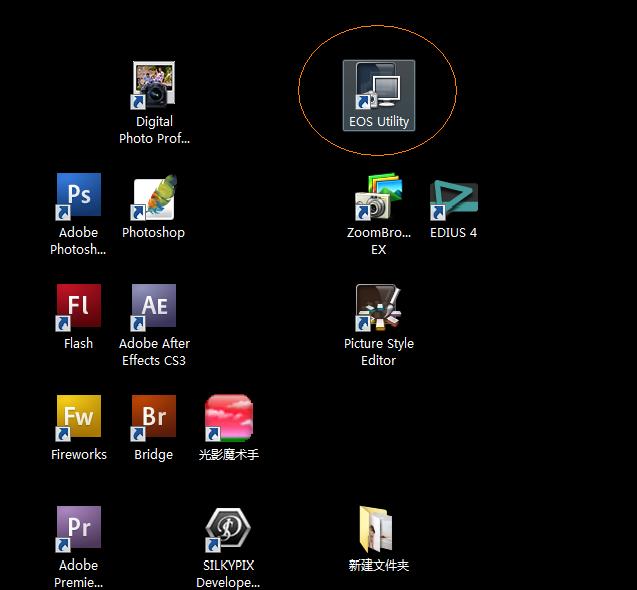The height and width of the screenshot is (590, 637).
Task: Click the "新建文件夹" folder name
Action: pyautogui.click(x=379, y=565)
